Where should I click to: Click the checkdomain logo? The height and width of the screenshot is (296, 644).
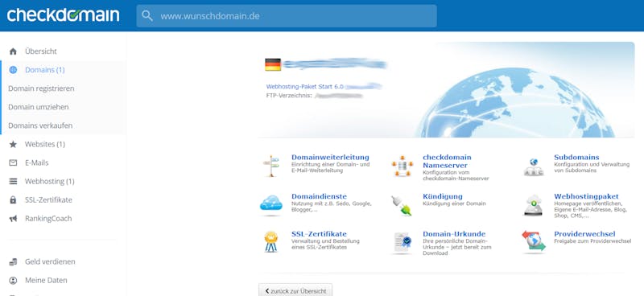click(x=64, y=15)
